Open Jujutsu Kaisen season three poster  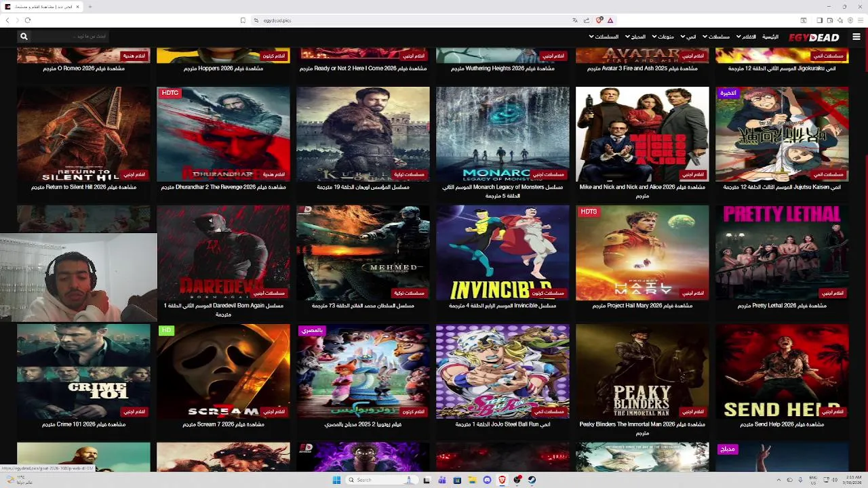(x=782, y=134)
